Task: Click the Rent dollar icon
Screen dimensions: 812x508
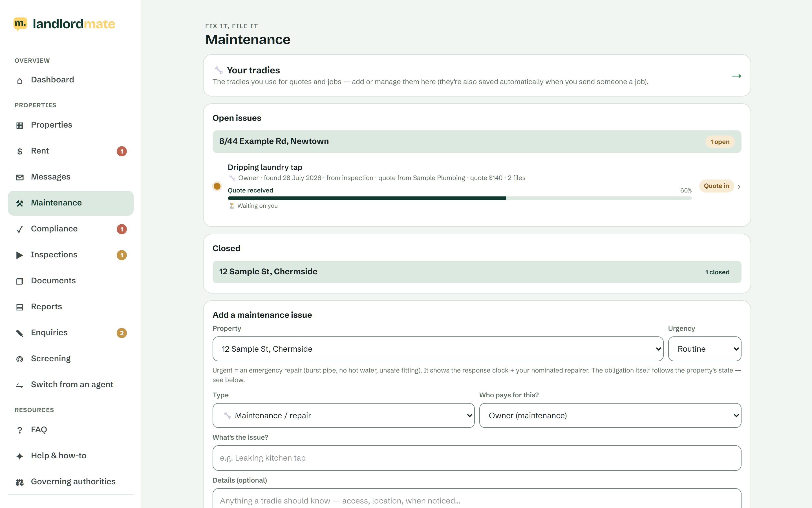Action: (20, 152)
